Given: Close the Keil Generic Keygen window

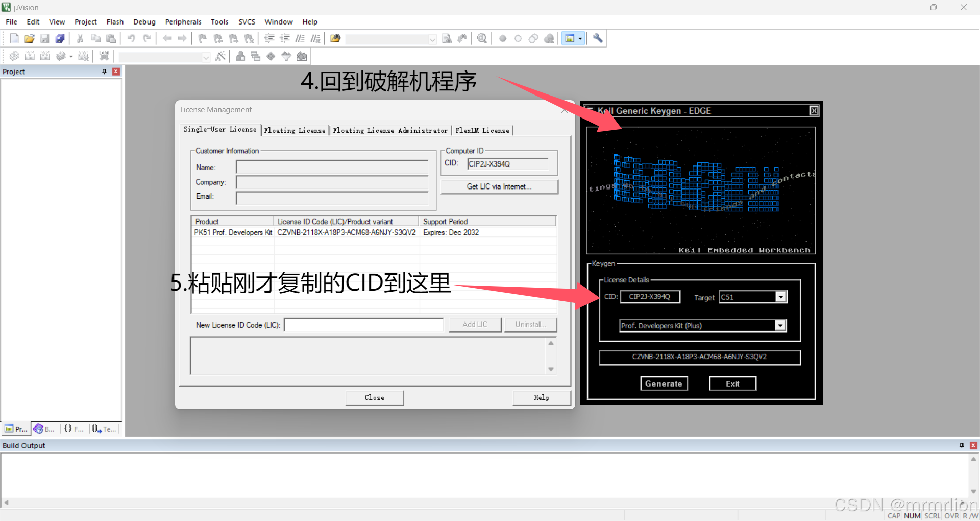Looking at the screenshot, I should pos(814,111).
